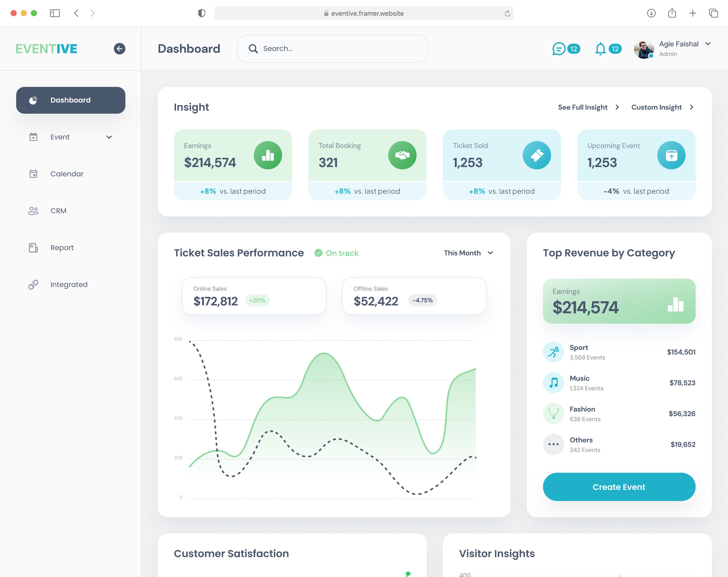Follow the See Full Insight link
The height and width of the screenshot is (577, 728).
[x=588, y=107]
